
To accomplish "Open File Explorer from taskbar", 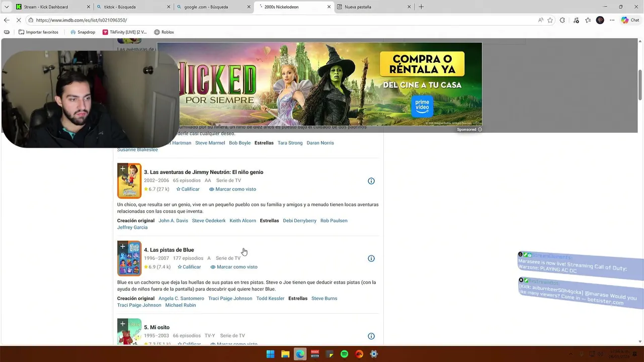I will point(285,354).
